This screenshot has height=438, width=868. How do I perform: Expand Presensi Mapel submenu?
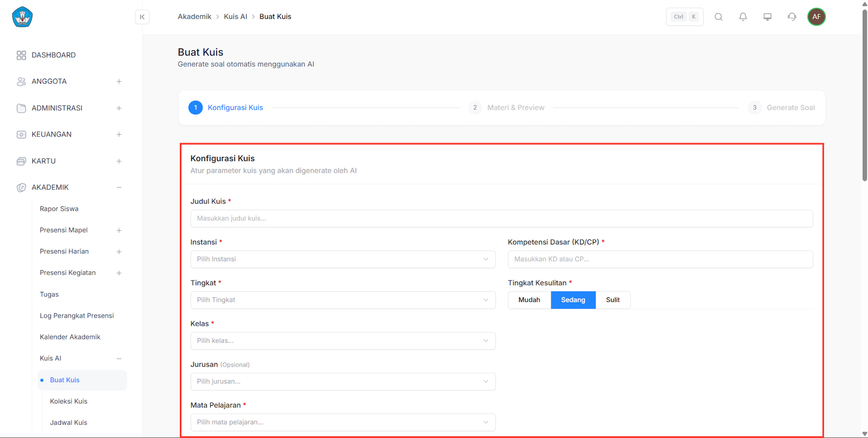pos(119,230)
